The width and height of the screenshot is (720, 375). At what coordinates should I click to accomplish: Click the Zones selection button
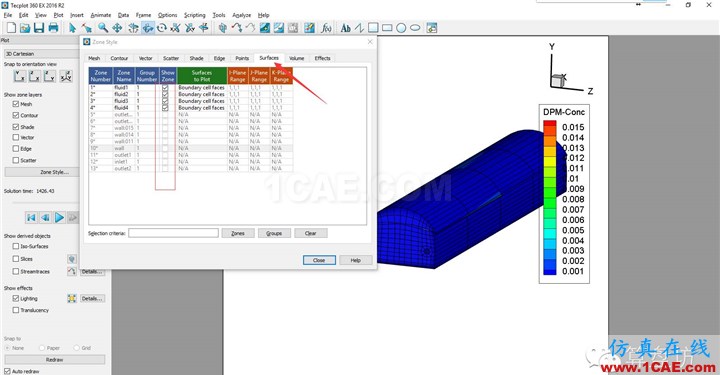click(x=238, y=233)
